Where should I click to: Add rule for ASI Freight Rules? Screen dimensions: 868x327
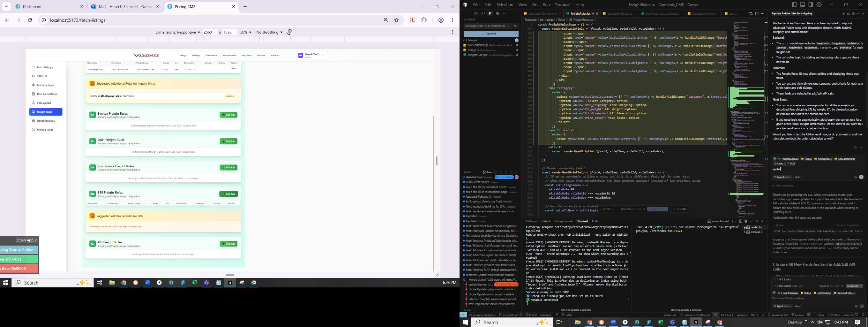pos(228,244)
